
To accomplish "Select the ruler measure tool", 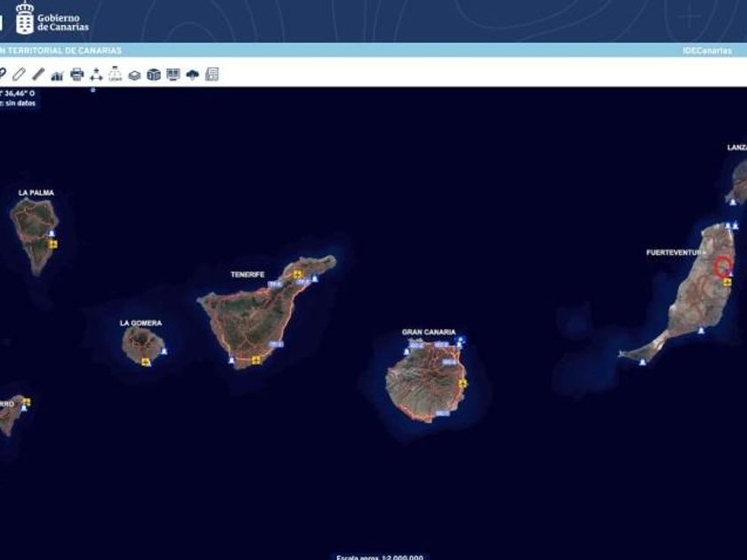I will point(38,75).
